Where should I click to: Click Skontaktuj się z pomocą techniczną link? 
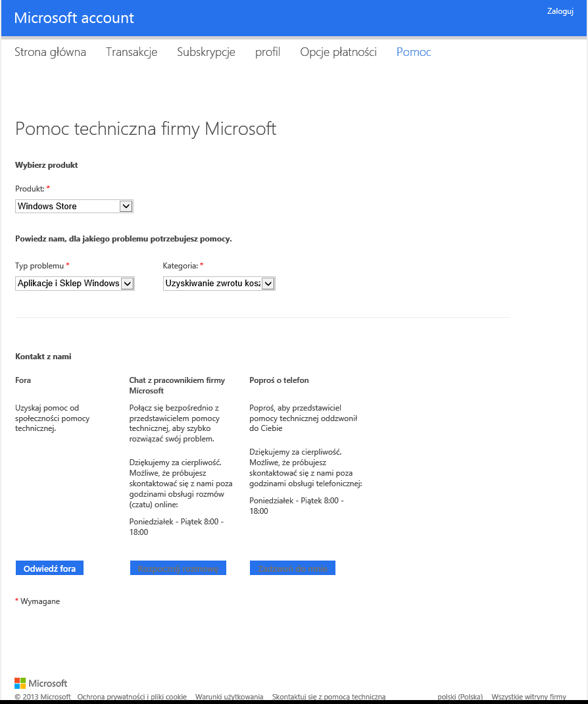click(329, 697)
